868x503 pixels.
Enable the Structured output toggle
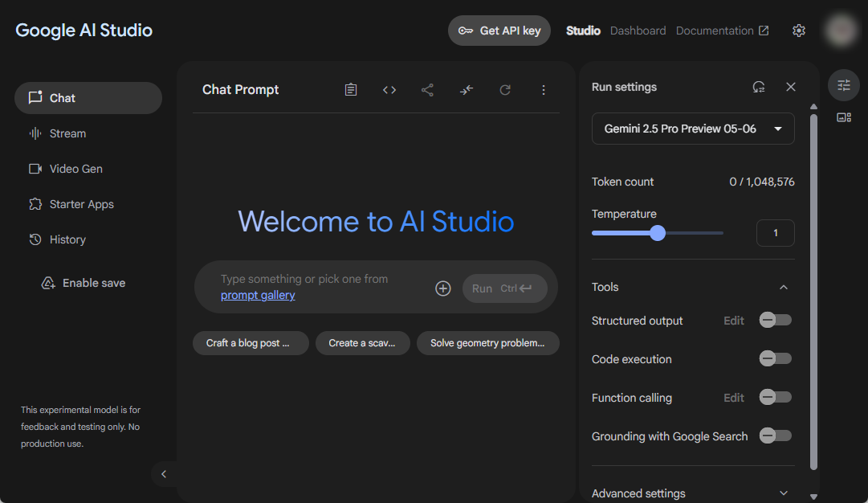click(775, 321)
